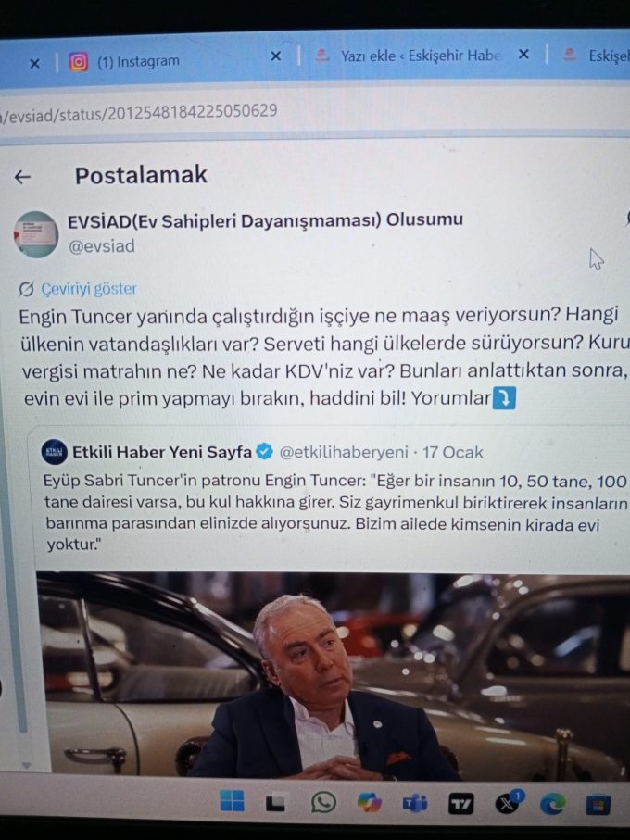Open Microsoft Edge from taskbar
Screen dimensions: 630x840
(552, 804)
